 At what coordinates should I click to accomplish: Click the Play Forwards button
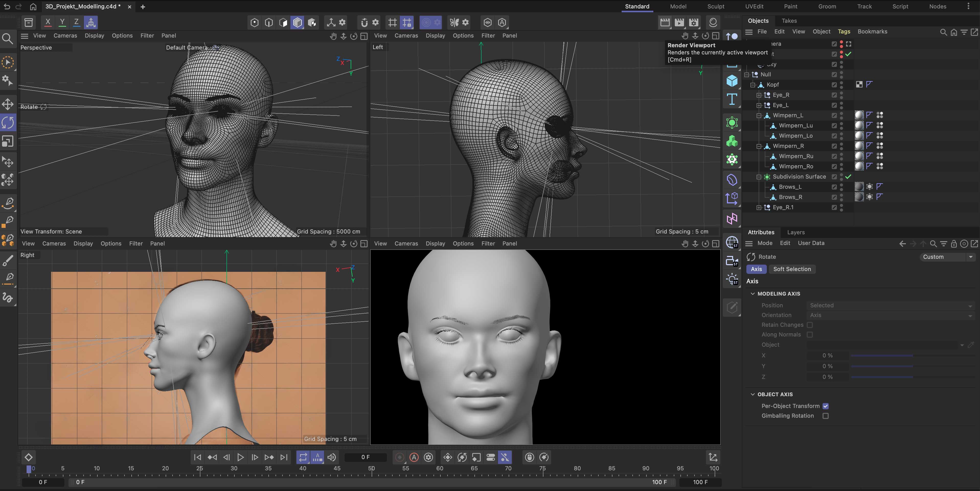click(x=241, y=457)
